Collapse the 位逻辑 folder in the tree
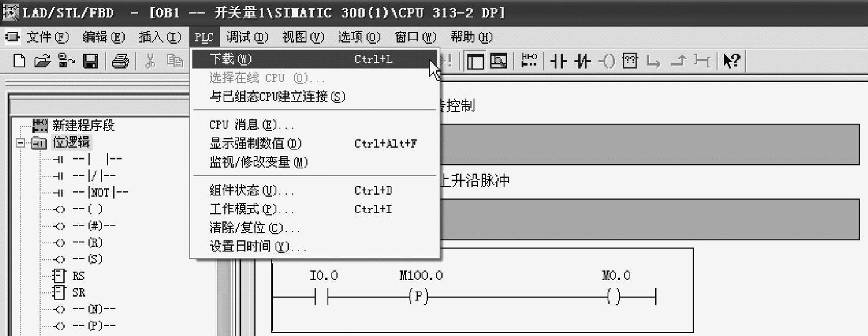This screenshot has height=336, width=868. [21, 142]
